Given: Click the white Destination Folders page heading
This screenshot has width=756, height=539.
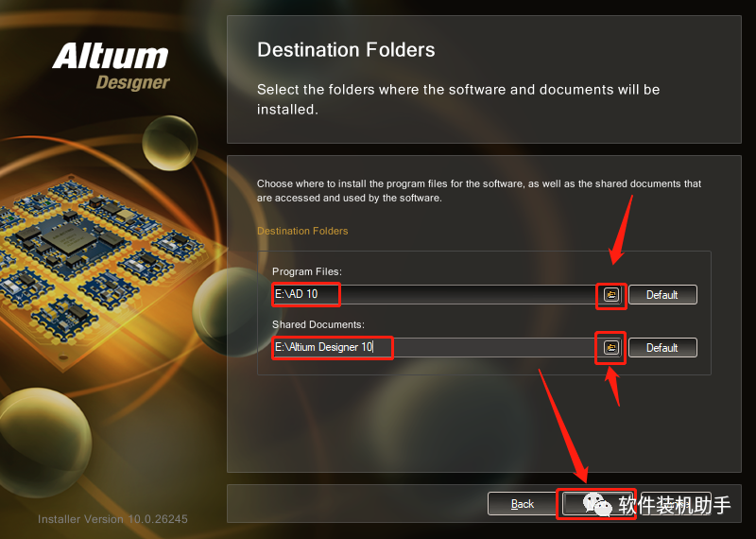Looking at the screenshot, I should pyautogui.click(x=346, y=50).
